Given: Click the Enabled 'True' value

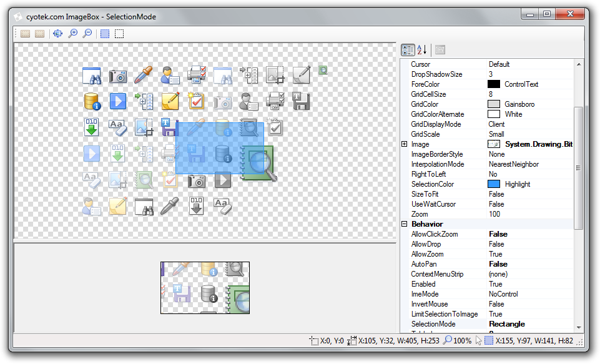Looking at the screenshot, I should coord(495,284).
